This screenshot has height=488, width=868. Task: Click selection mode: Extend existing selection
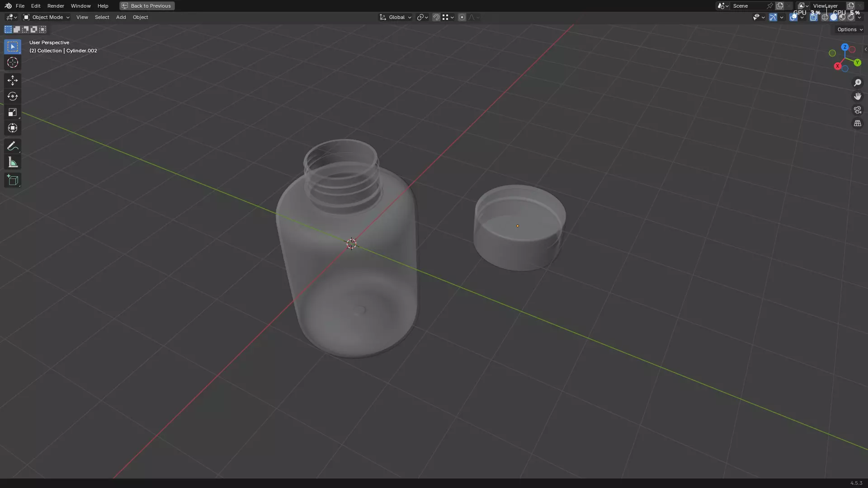click(x=17, y=29)
